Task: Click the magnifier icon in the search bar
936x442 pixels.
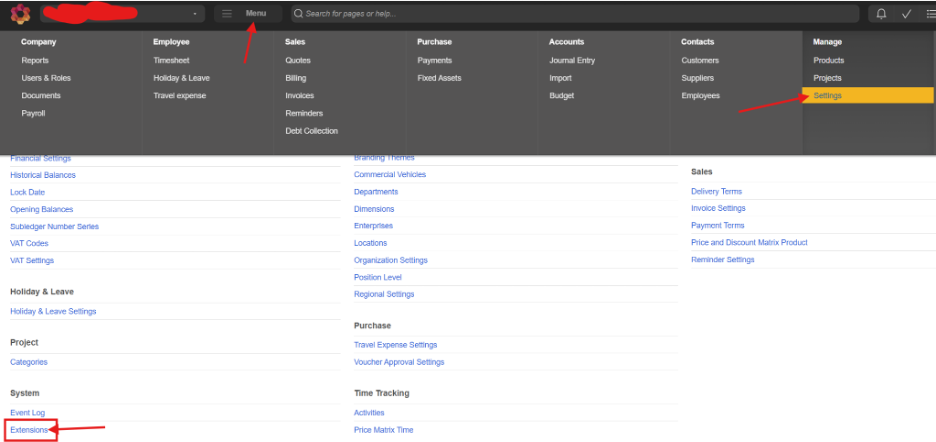Action: pos(298,14)
